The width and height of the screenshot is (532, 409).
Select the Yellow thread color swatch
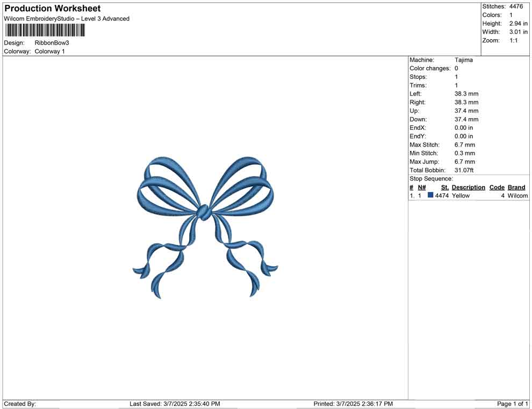coord(429,195)
